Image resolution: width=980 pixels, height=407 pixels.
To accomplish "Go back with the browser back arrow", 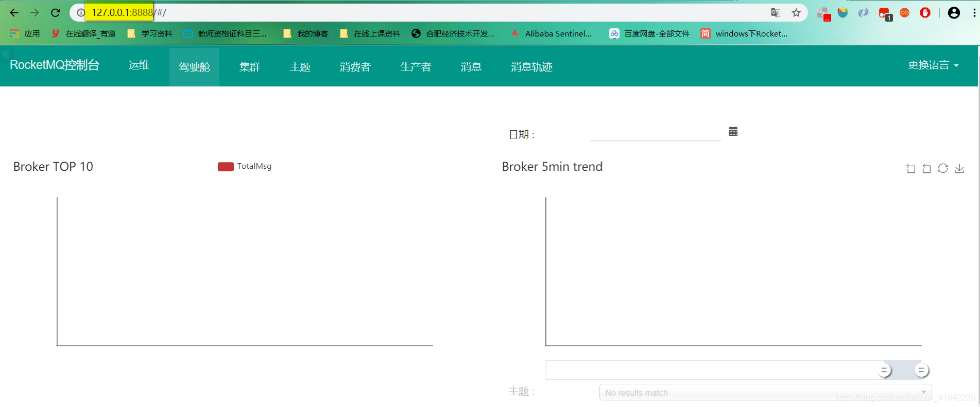I will (14, 13).
